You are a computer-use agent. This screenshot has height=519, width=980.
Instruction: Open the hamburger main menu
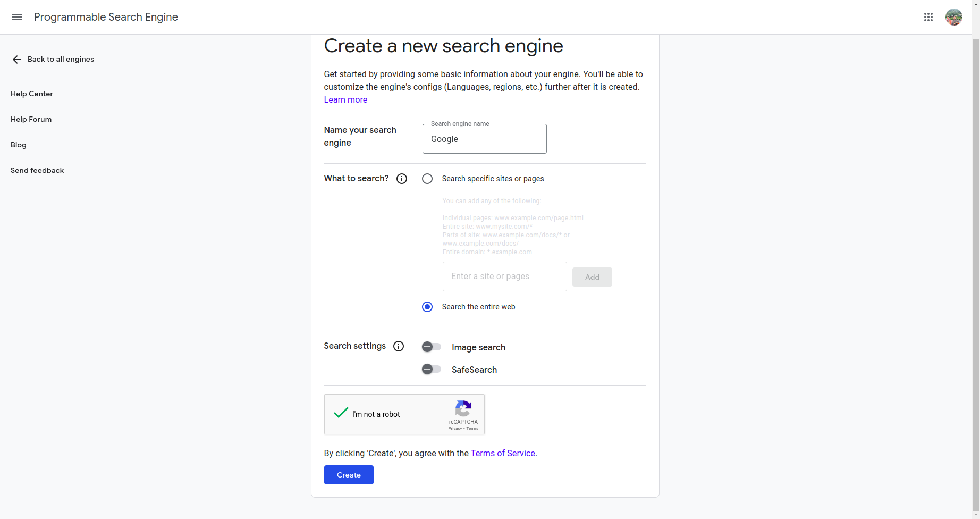(x=17, y=17)
